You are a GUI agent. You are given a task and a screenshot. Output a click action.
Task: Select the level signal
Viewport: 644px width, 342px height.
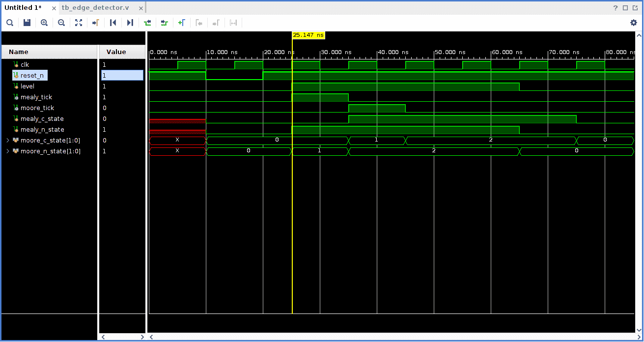tap(28, 86)
